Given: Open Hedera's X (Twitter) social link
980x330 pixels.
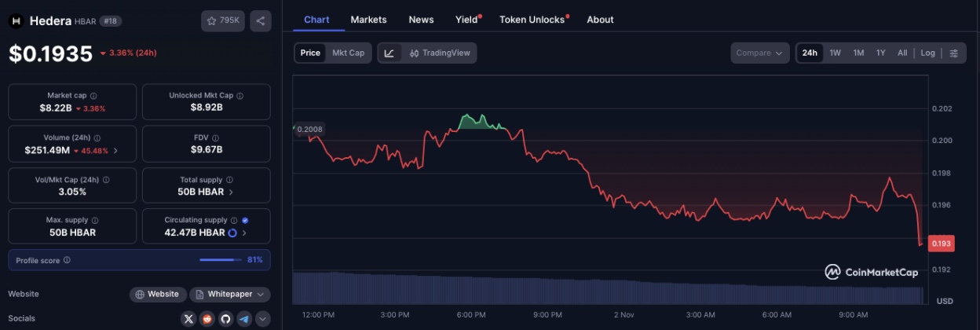Looking at the screenshot, I should pyautogui.click(x=188, y=318).
